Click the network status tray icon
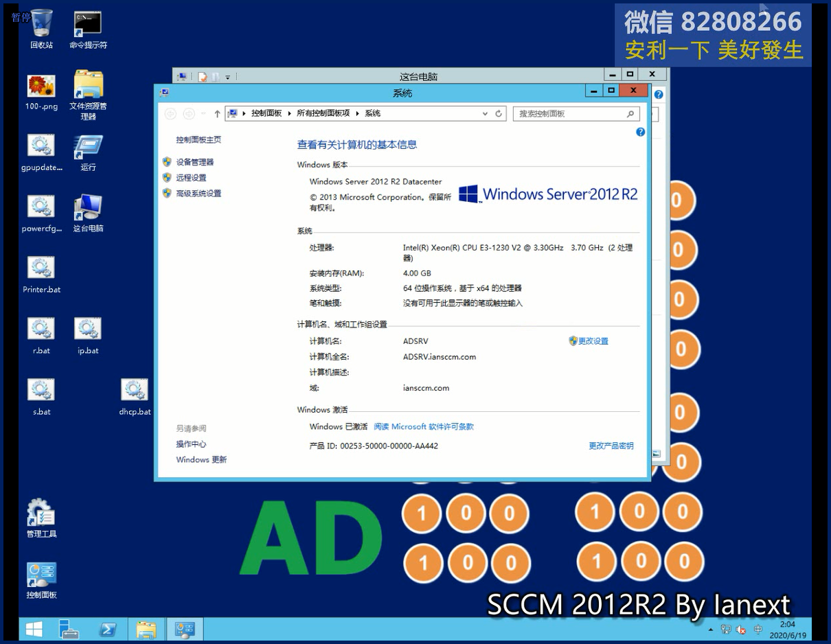The height and width of the screenshot is (644, 831). 726,630
